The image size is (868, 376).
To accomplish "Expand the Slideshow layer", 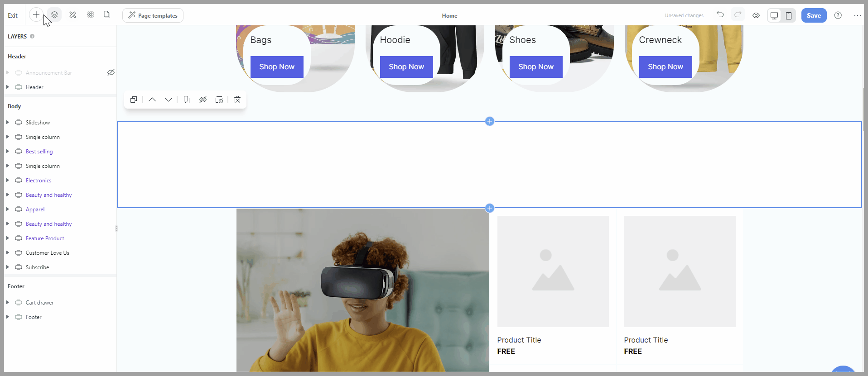I will pyautogui.click(x=8, y=122).
